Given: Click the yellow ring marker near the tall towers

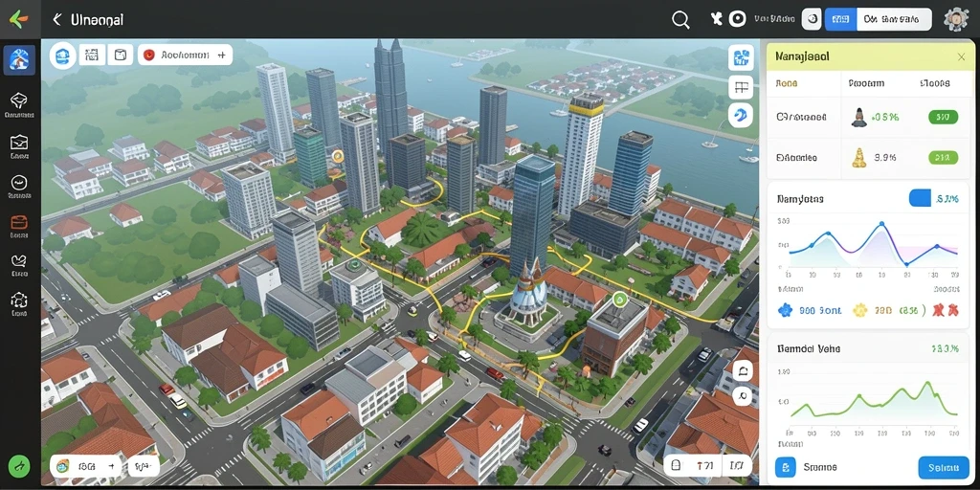Looking at the screenshot, I should 338,156.
